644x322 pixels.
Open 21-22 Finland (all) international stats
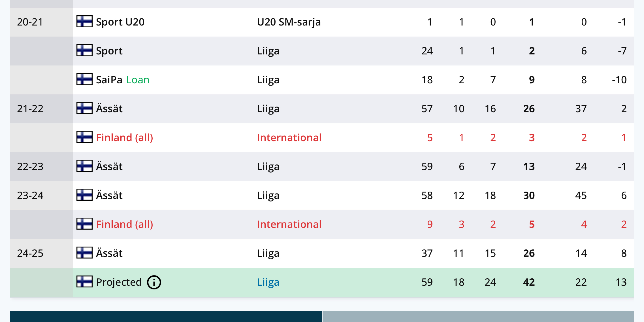[x=124, y=138]
